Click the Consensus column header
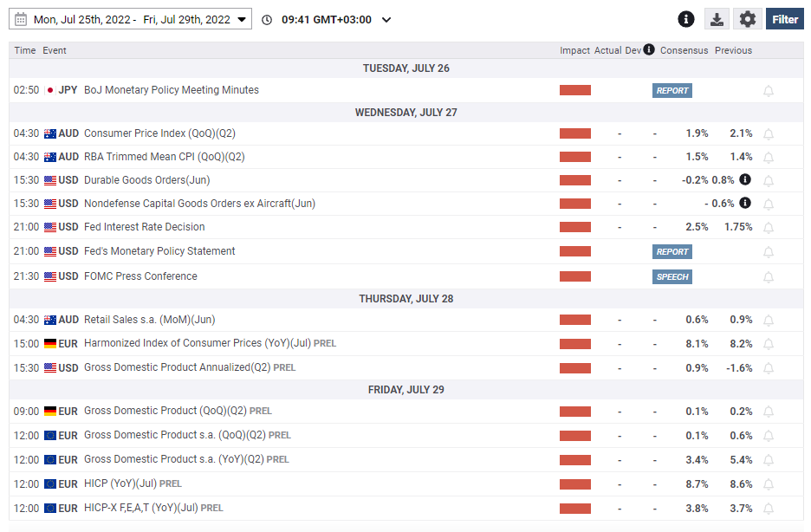 684,50
